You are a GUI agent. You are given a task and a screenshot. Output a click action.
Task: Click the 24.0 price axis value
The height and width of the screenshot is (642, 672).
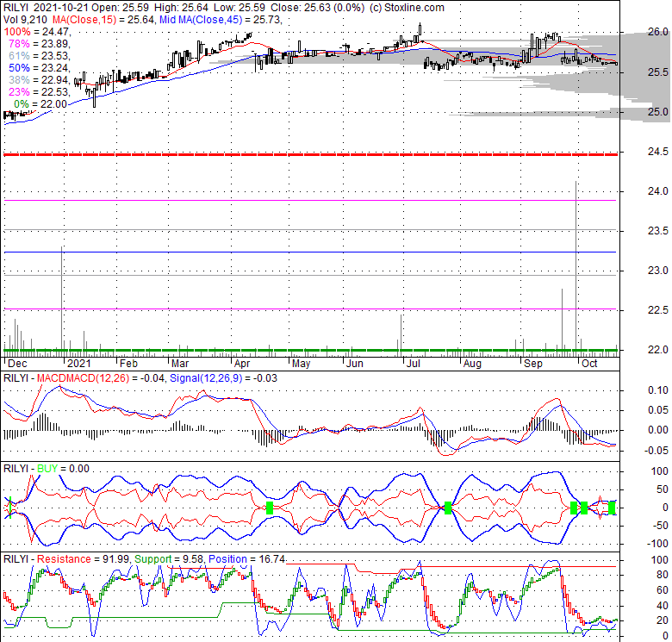[x=658, y=191]
